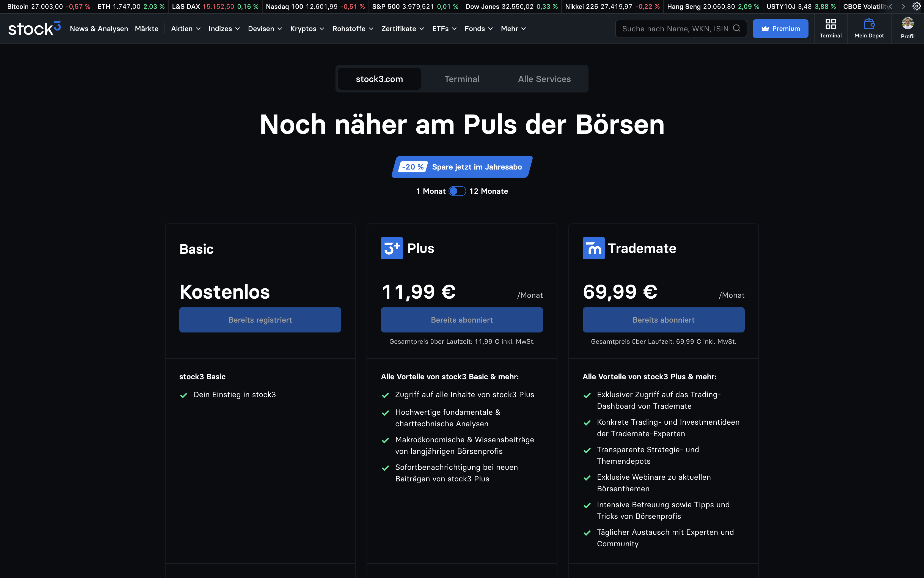
Task: Expand the Kryptos dropdown menu
Action: point(307,29)
